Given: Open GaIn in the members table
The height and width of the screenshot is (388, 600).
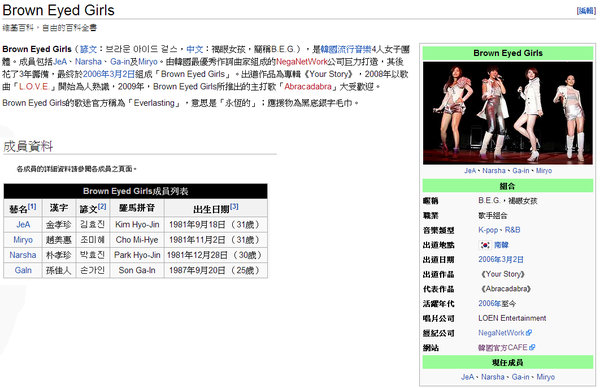Looking at the screenshot, I should (x=23, y=271).
